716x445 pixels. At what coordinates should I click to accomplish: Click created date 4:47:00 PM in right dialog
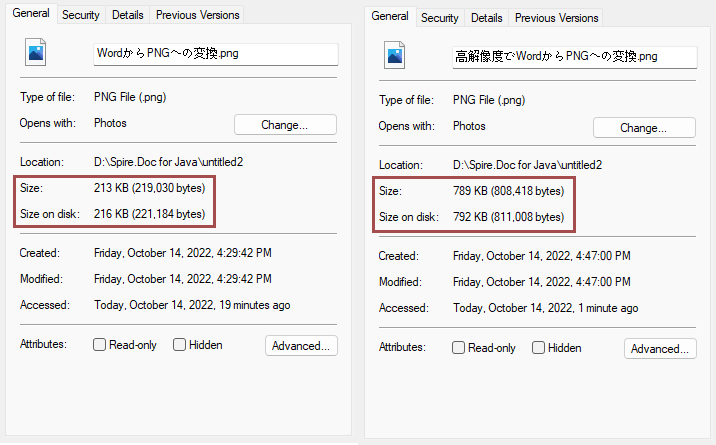pyautogui.click(x=542, y=256)
